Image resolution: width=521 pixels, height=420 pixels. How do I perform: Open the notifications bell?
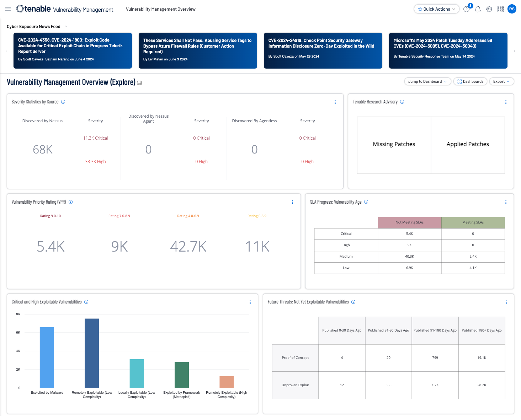(x=478, y=9)
